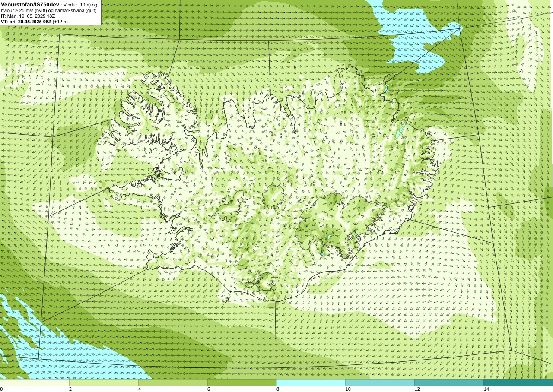Click the legend scale value "6"
The width and height of the screenshot is (553, 392).
209,389
